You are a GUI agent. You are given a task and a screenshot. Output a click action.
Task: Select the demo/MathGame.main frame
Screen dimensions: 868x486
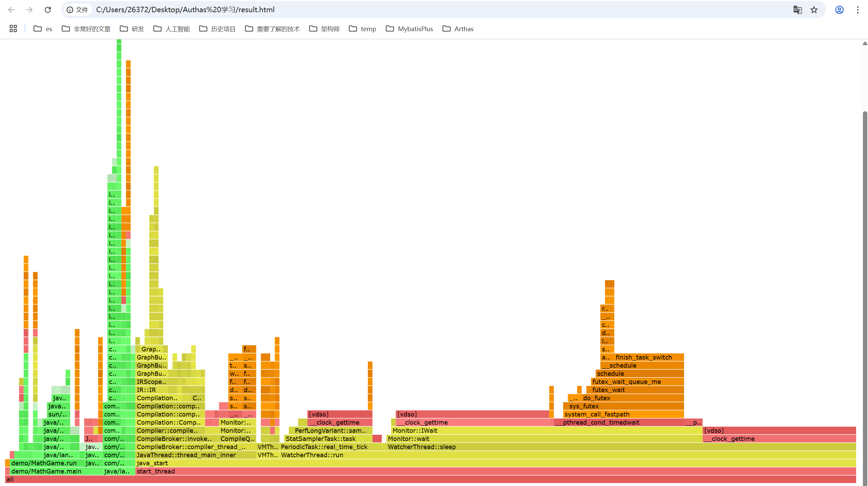pyautogui.click(x=46, y=471)
